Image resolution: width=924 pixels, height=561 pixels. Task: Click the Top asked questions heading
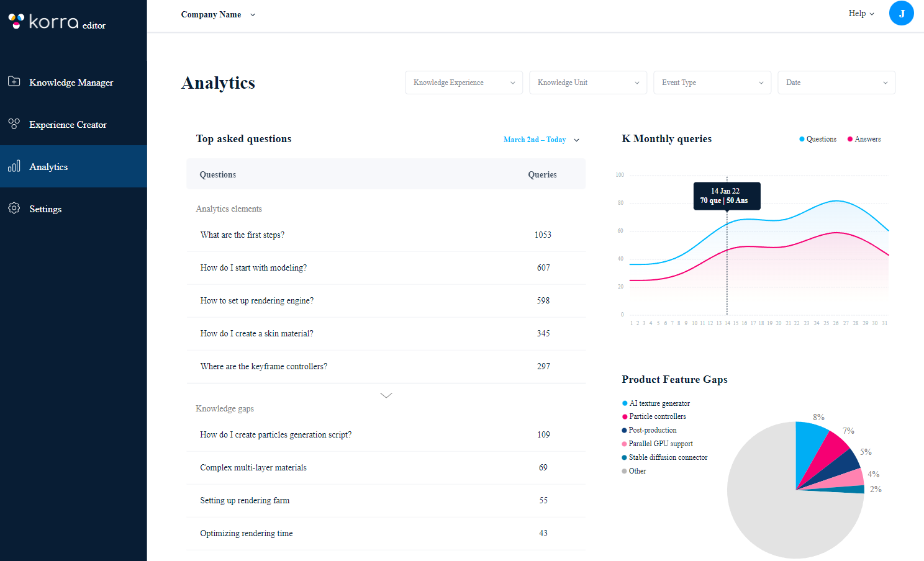(243, 139)
